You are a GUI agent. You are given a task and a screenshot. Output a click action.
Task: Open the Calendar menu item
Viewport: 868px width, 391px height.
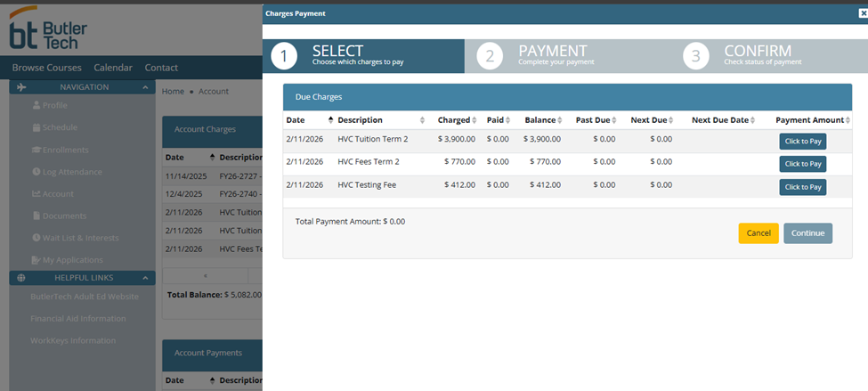pos(113,68)
